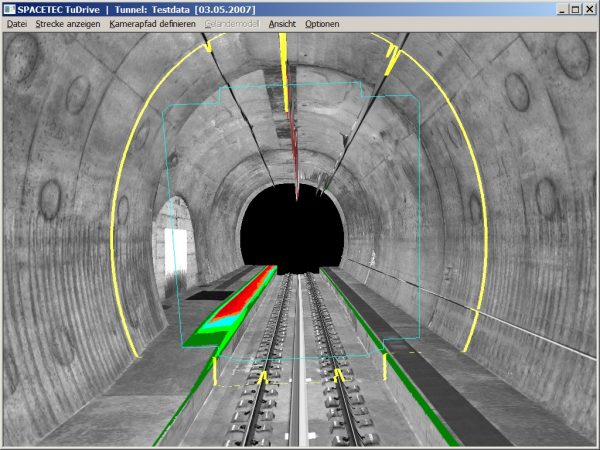Screen dimensions: 600x450
Task: Open the Strecke anzeigen menu
Action: [67, 23]
